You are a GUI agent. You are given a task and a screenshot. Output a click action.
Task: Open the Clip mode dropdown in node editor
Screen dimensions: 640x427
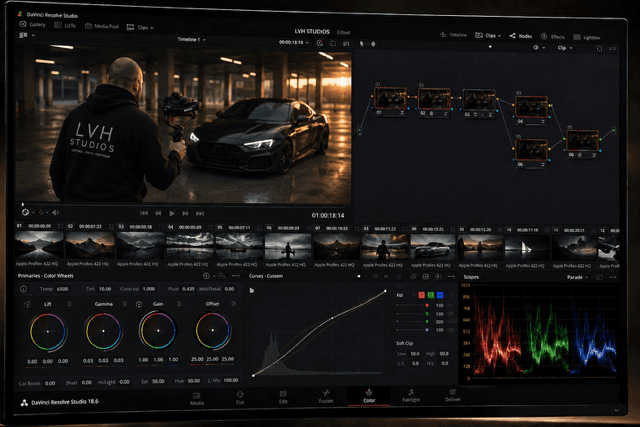point(565,48)
